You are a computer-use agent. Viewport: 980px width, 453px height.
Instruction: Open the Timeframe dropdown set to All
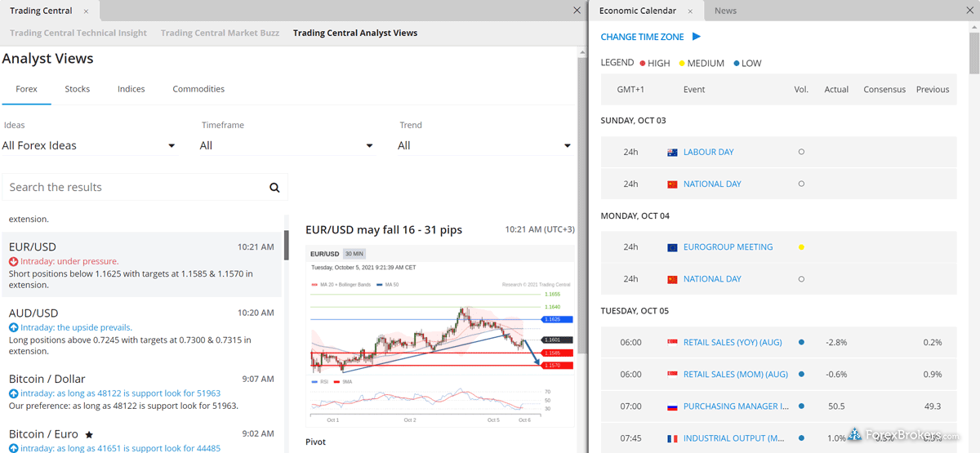click(287, 145)
